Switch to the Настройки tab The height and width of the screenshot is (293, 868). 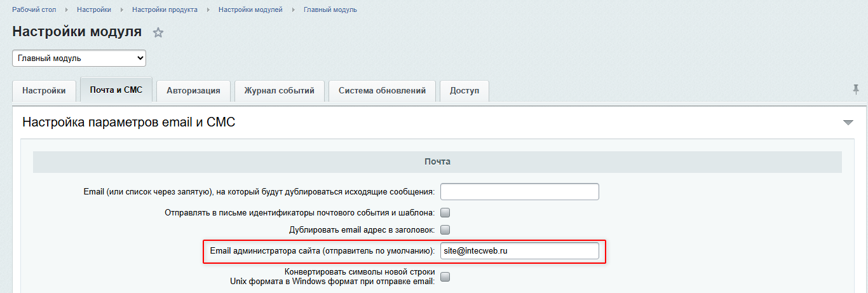point(44,90)
